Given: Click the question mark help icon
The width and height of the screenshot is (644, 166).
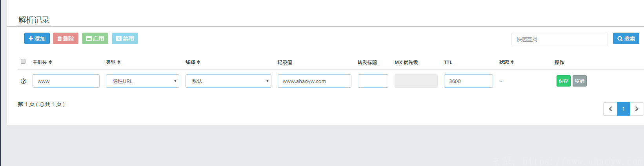Looking at the screenshot, I should tap(24, 81).
